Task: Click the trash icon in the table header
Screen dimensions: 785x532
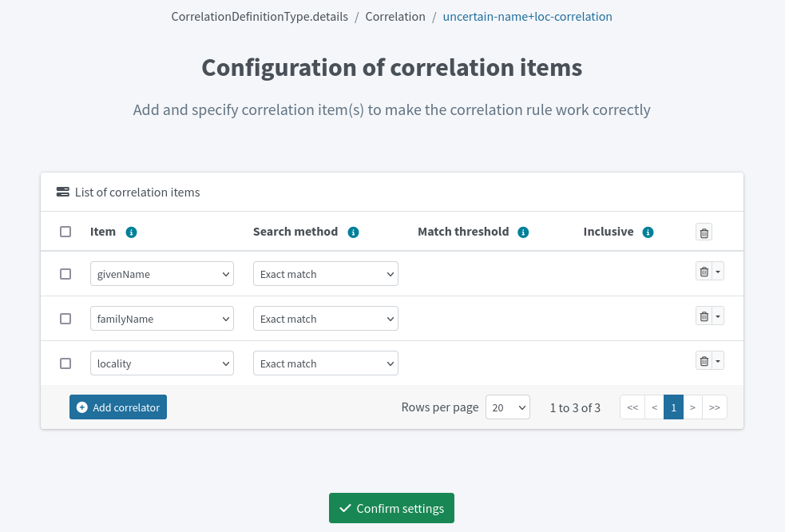Action: [704, 232]
